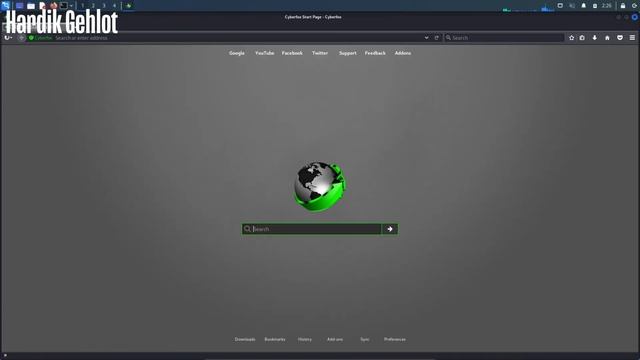The width and height of the screenshot is (640, 360).
Task: Switch to workspace 4
Action: (x=114, y=6)
